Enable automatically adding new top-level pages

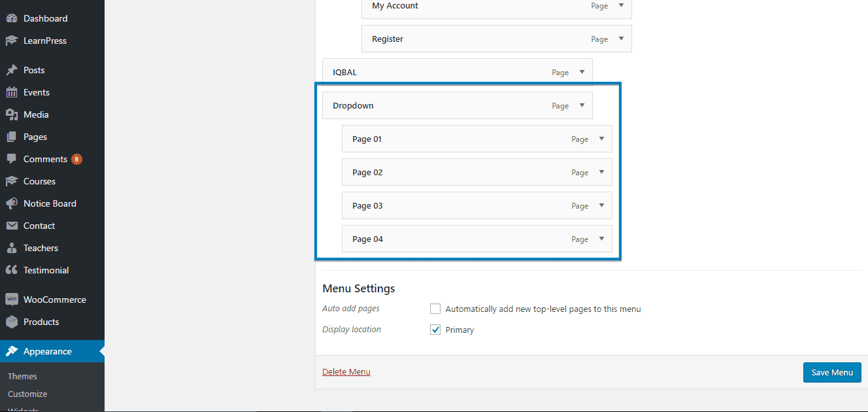click(435, 308)
